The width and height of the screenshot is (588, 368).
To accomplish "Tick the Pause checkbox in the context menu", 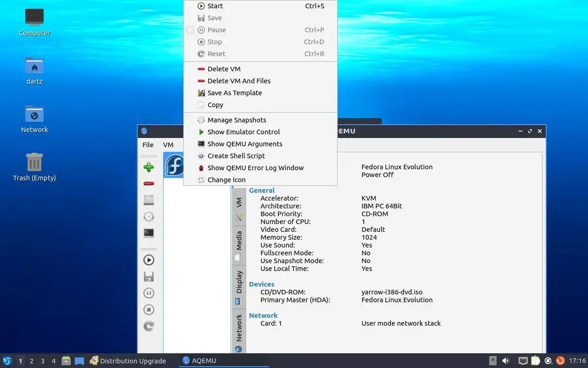I will coord(190,30).
